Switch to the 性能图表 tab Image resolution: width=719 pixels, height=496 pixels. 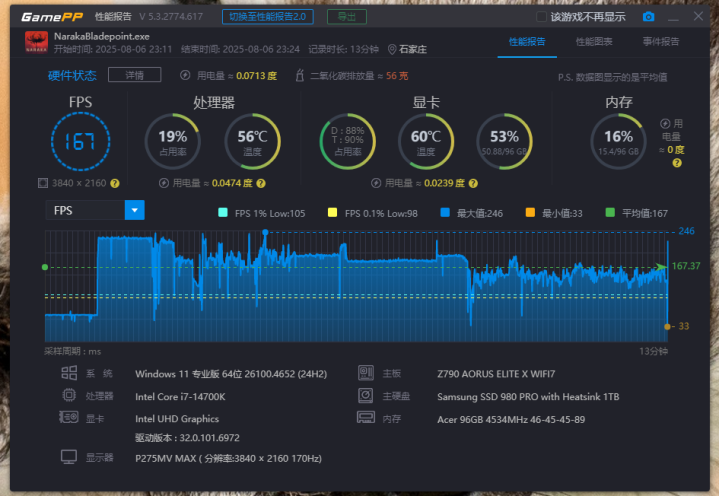(x=594, y=42)
